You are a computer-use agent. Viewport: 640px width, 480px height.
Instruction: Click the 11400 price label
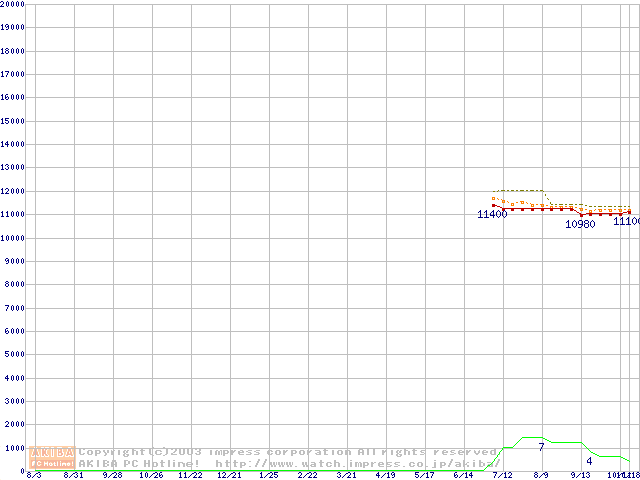[x=491, y=214]
